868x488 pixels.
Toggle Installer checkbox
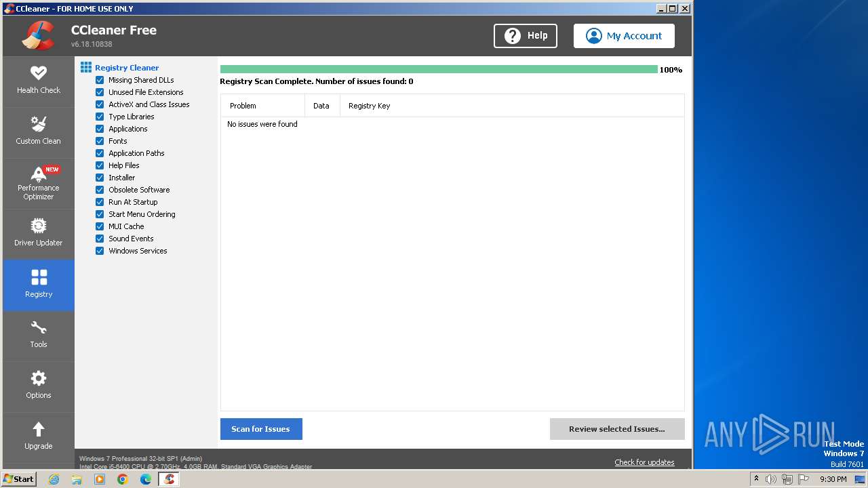tap(100, 178)
